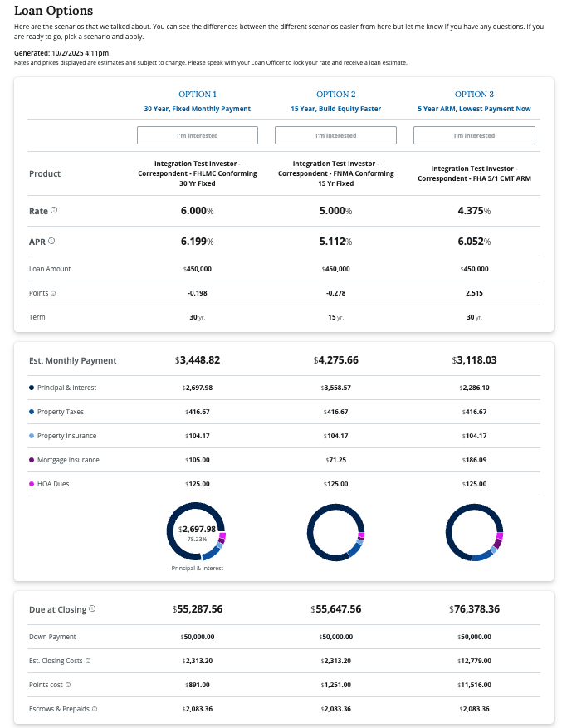Select the Option 2 payment donut chart
Viewport: 562px width, 728px height.
pos(335,532)
